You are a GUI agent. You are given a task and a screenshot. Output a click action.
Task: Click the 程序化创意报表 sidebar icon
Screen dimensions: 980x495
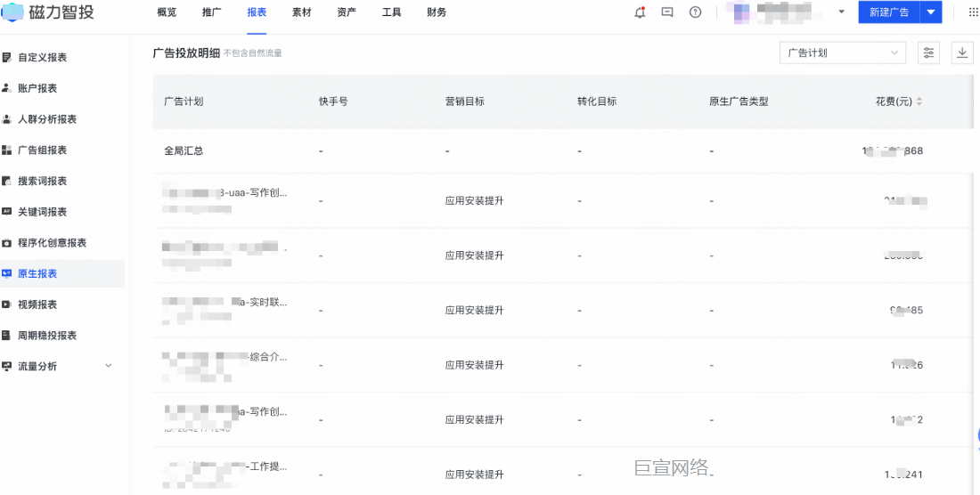(x=7, y=243)
